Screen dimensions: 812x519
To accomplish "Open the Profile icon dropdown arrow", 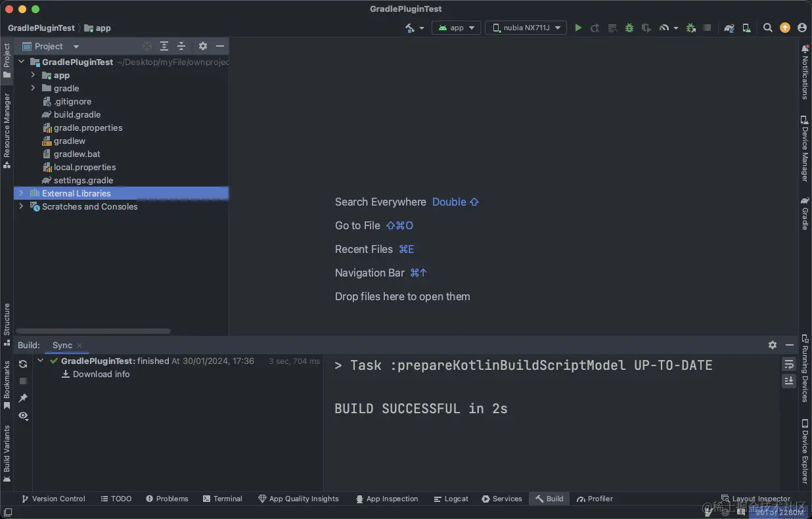I will point(676,28).
